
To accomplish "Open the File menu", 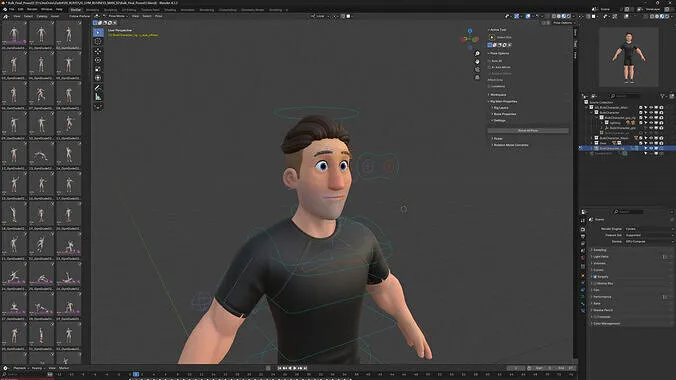I will pos(12,9).
